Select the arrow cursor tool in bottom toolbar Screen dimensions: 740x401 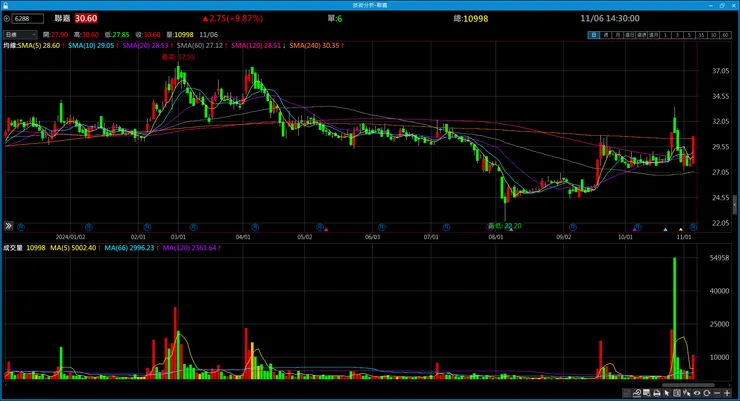click(666, 393)
